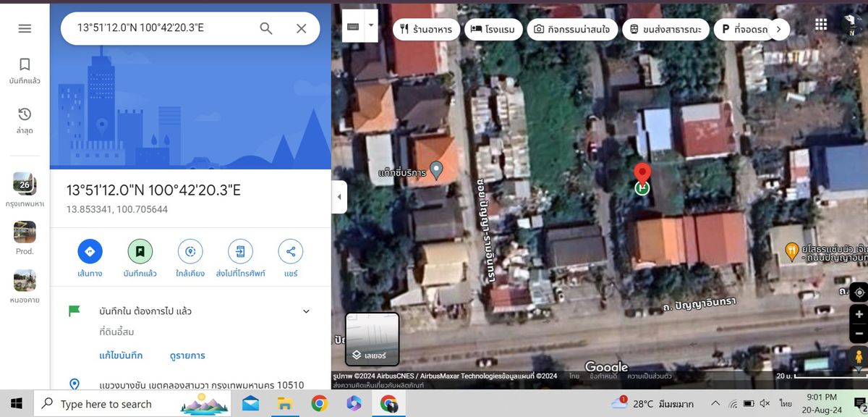Click the orange restaurant marker ยโสธรแซ่บนัว
868x417 pixels.
[x=793, y=251]
